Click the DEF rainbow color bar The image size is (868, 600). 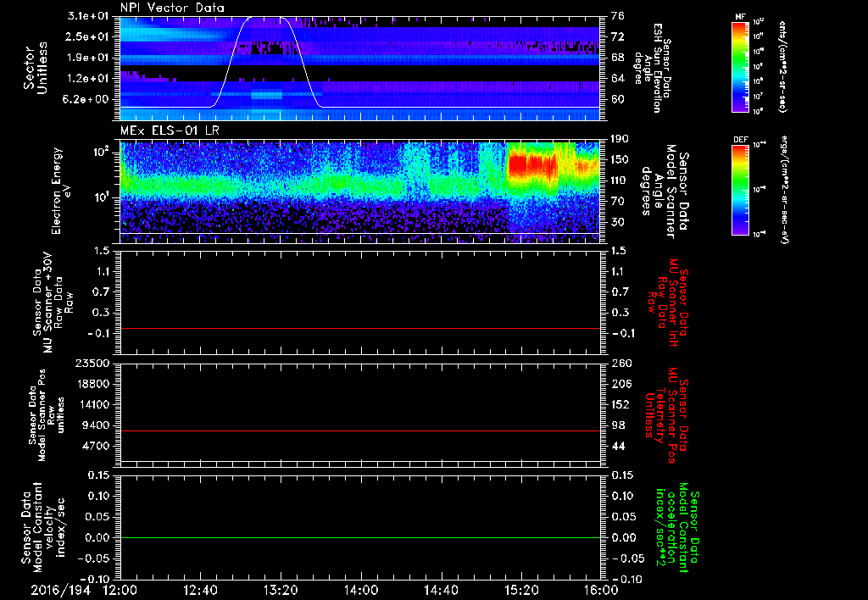pos(740,190)
